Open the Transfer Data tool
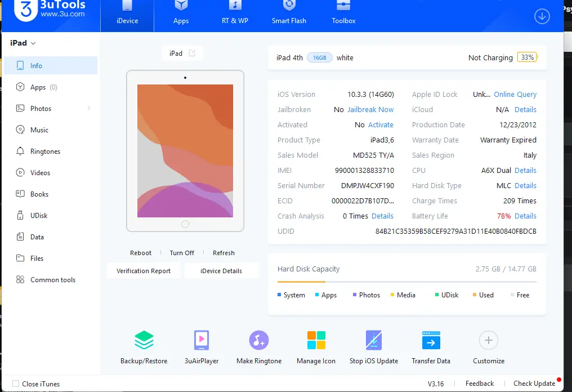Viewport: 572px width, 392px height. click(x=431, y=340)
